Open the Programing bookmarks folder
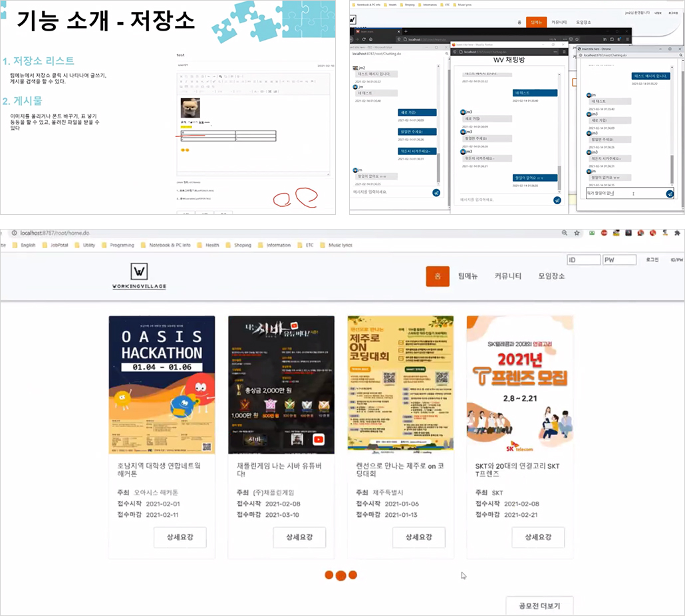 pos(118,245)
